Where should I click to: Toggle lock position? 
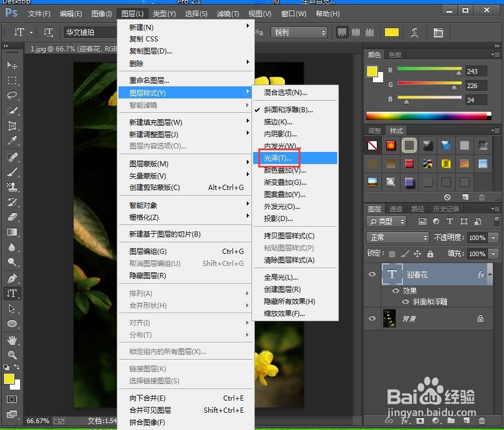point(417,254)
